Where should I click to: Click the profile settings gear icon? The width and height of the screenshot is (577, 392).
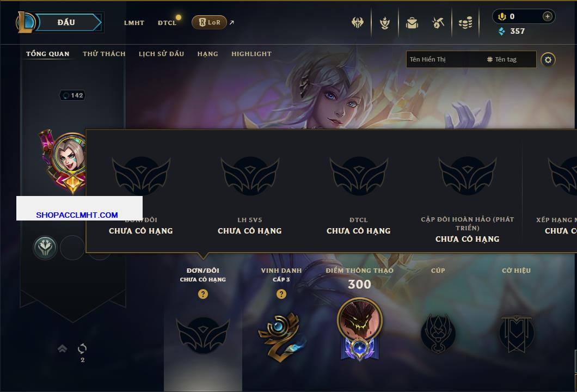click(x=548, y=60)
